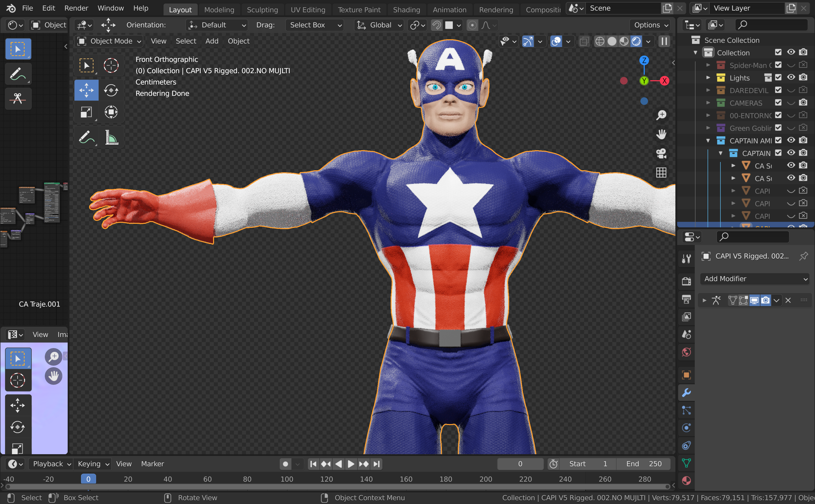Hide the CAPTAIN collection with eye icon
The image size is (815, 504).
click(791, 153)
